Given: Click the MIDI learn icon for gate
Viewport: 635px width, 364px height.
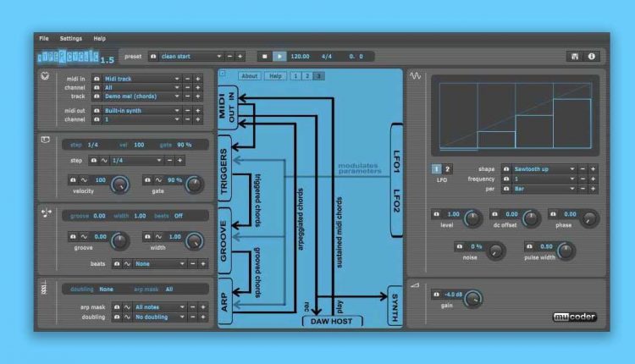Looking at the screenshot, I should pyautogui.click(x=147, y=179).
